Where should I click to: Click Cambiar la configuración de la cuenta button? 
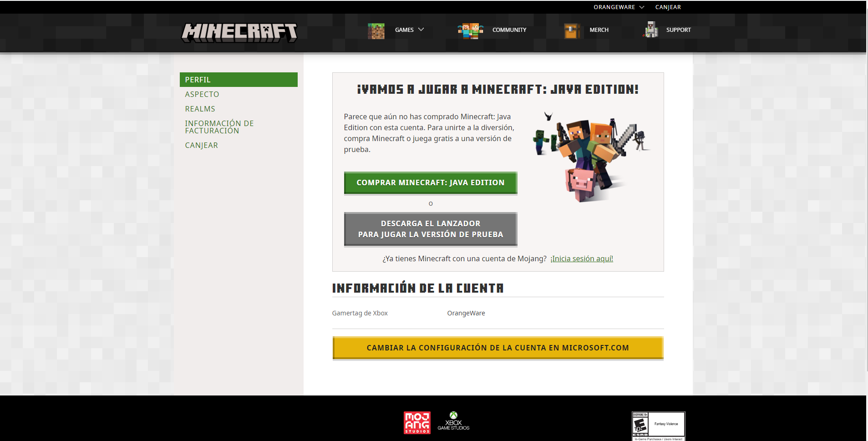click(498, 348)
